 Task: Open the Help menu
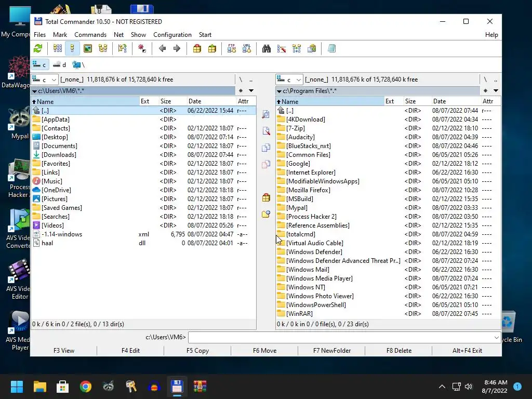pos(491,35)
